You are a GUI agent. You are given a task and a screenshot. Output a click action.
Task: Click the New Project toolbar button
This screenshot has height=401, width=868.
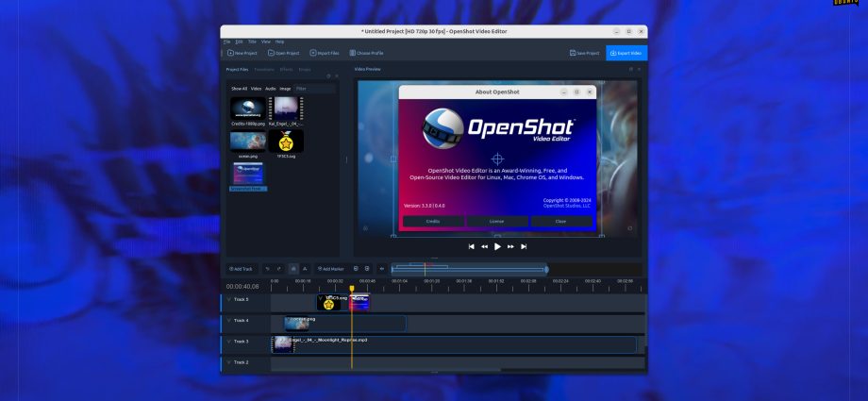(x=242, y=53)
